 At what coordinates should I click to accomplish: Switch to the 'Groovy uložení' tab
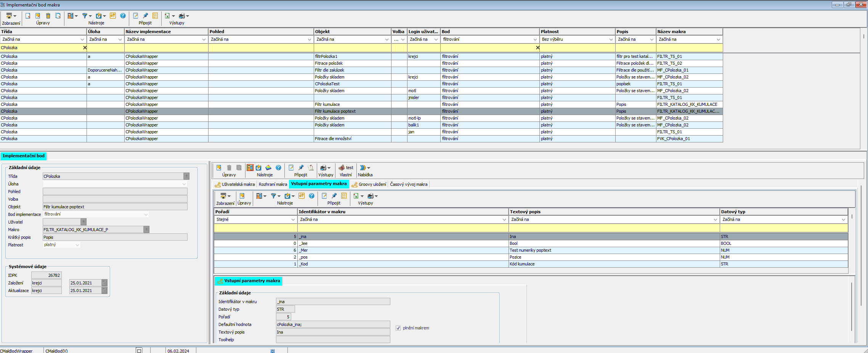coord(369,184)
